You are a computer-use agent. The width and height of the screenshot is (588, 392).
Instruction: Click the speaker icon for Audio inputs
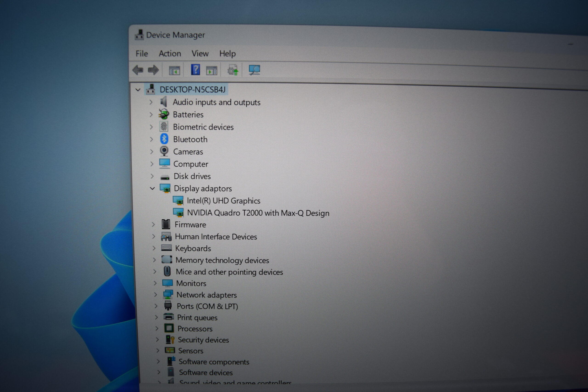tap(164, 102)
